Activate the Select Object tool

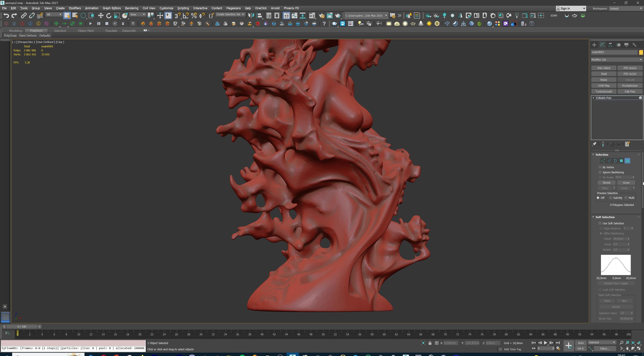click(67, 15)
